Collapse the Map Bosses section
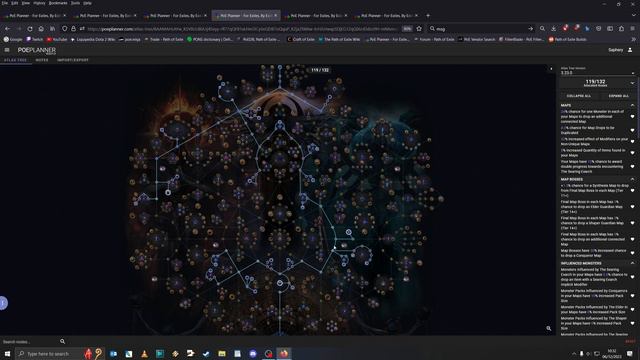This screenshot has width=640, height=360. tap(632, 179)
